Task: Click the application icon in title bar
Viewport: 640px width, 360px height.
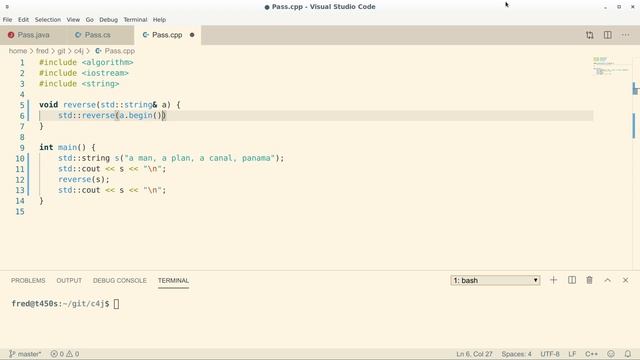Action: click(x=7, y=7)
